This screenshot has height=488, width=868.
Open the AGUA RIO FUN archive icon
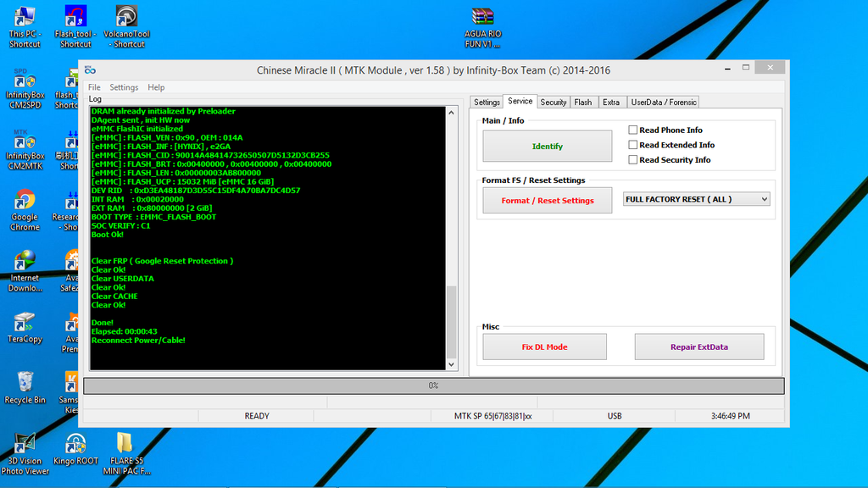[482, 19]
